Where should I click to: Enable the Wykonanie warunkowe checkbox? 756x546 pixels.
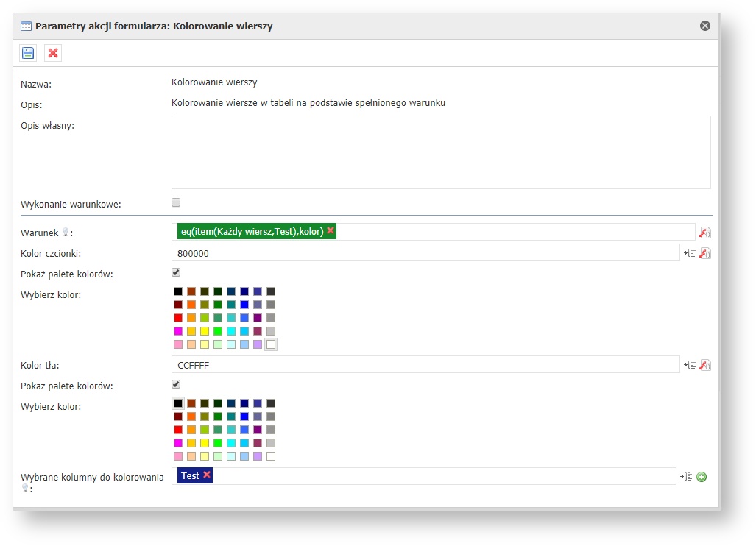pyautogui.click(x=176, y=202)
